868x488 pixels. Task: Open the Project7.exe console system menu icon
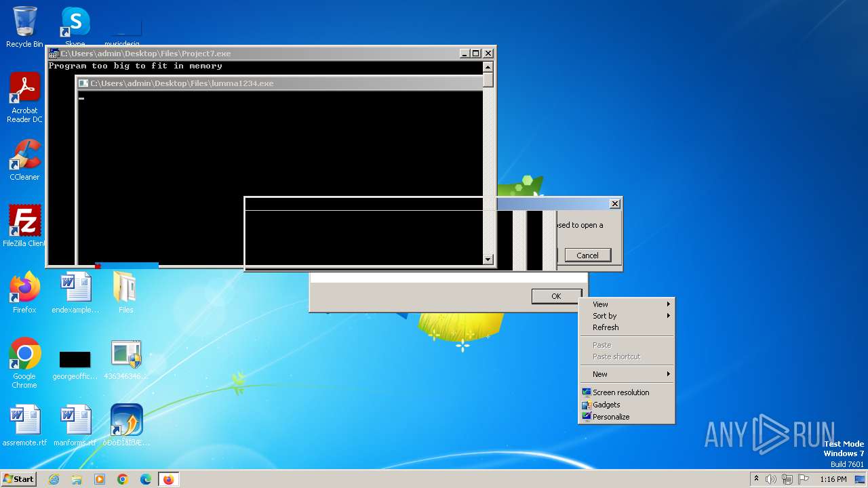54,54
